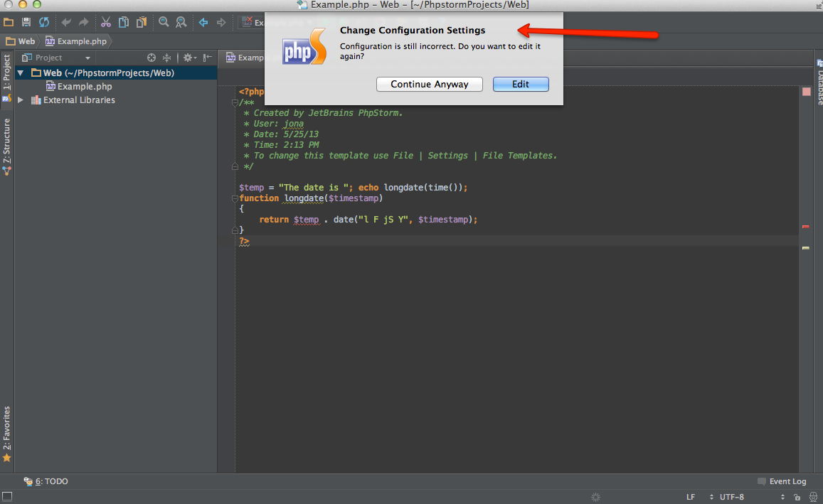Toggle read-only lock icon in status bar
Viewport: 823px width, 504px height.
pyautogui.click(x=797, y=497)
